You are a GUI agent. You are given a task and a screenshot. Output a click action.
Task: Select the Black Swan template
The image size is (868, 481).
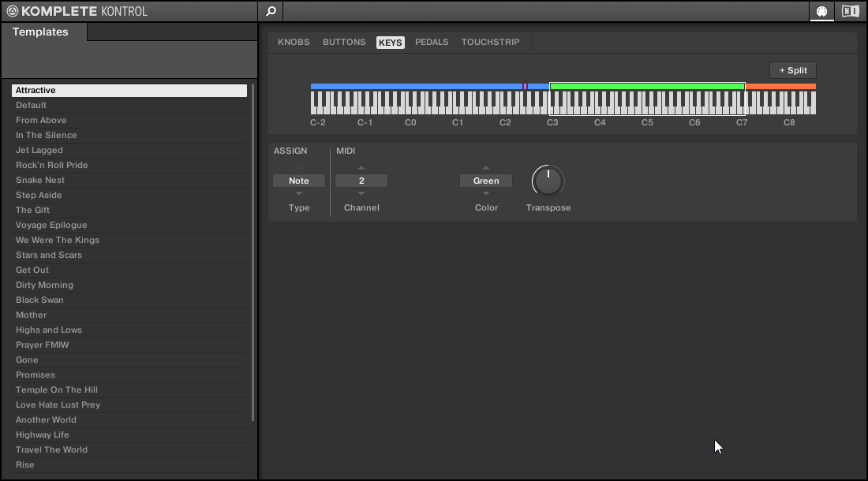[x=129, y=300]
